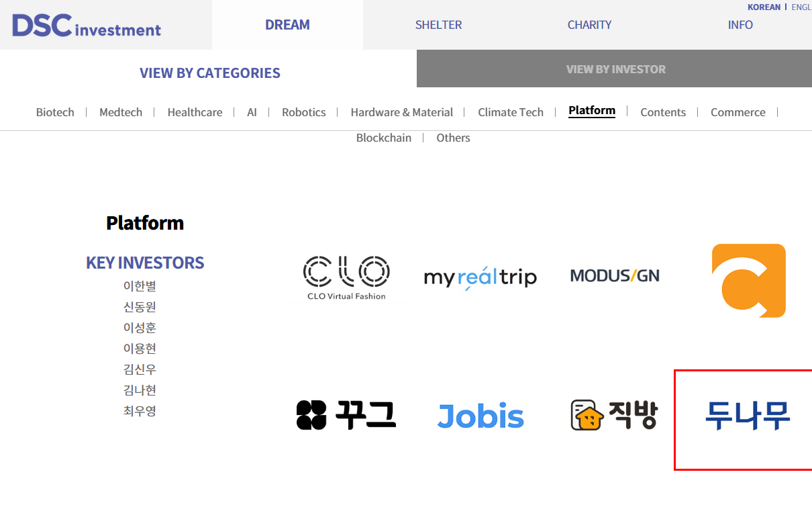Image resolution: width=812 pixels, height=505 pixels.
Task: Select the Hardware & Material category
Action: pyautogui.click(x=401, y=112)
